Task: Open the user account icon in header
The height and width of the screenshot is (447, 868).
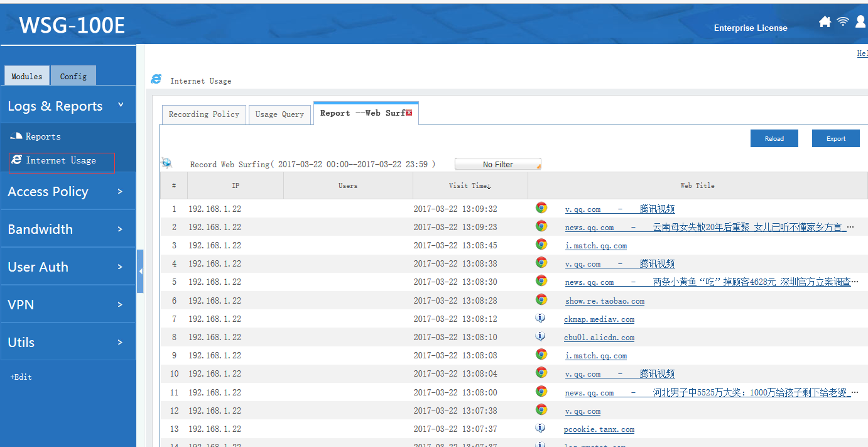Action: 861,22
